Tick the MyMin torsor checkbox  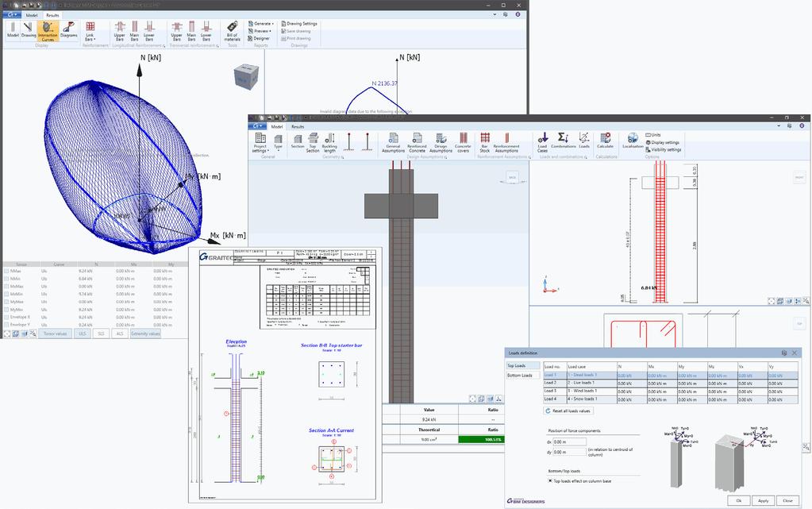(6, 310)
